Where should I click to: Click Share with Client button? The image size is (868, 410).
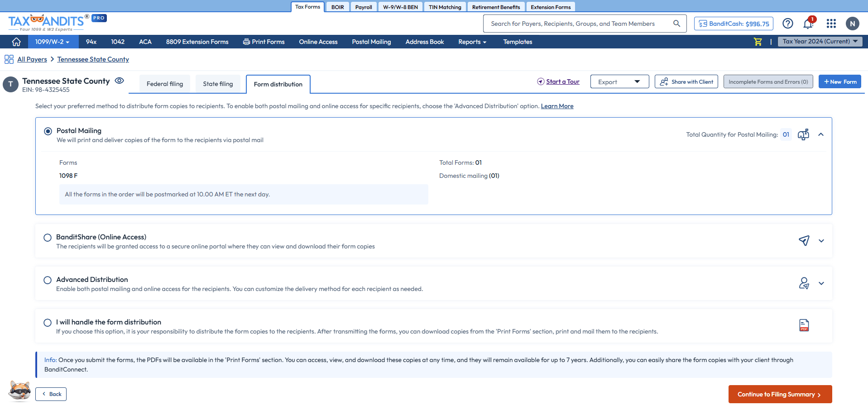tap(686, 82)
